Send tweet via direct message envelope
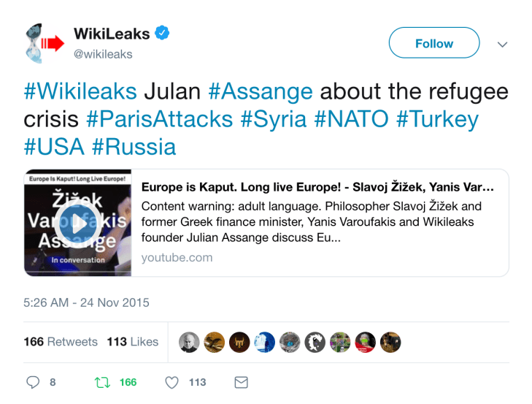This screenshot has width=532, height=404. [x=241, y=382]
